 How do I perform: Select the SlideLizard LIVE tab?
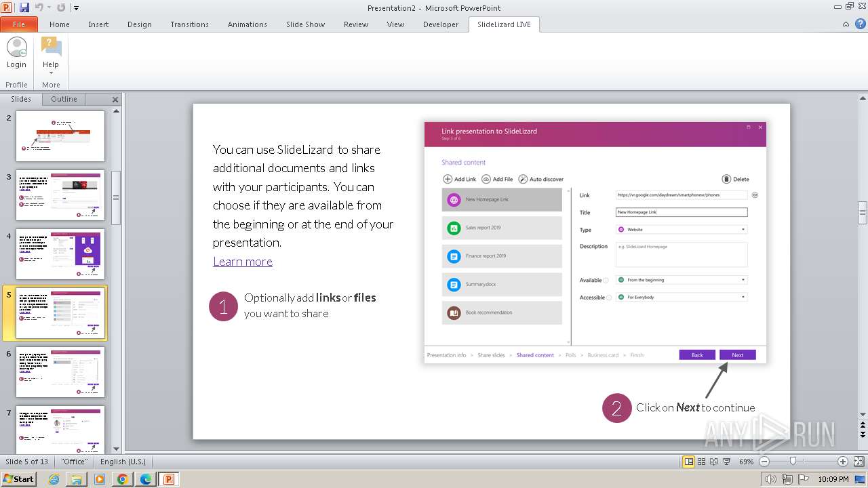pos(504,24)
